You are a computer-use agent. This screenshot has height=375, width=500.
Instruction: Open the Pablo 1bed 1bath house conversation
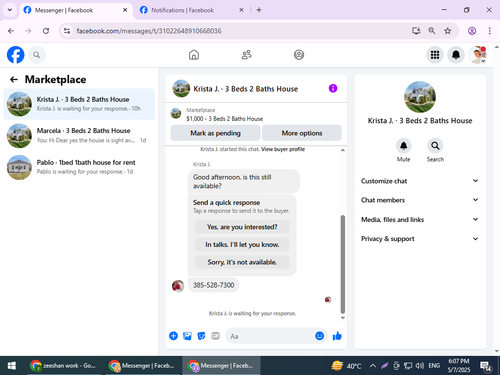coord(79,167)
